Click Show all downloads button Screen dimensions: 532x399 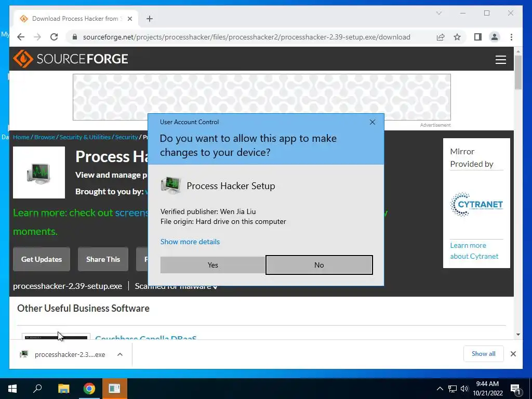point(484,354)
